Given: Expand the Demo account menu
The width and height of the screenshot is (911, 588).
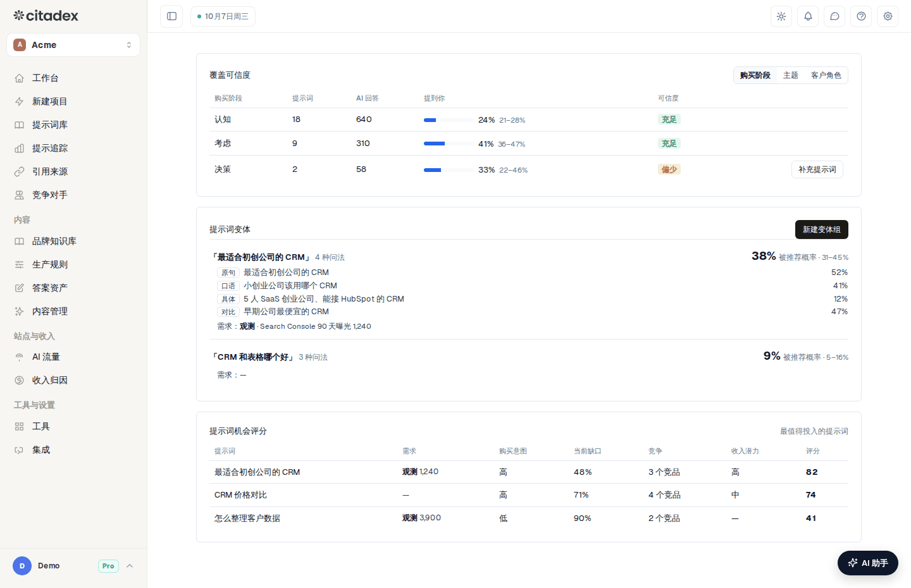Looking at the screenshot, I should pyautogui.click(x=73, y=566).
